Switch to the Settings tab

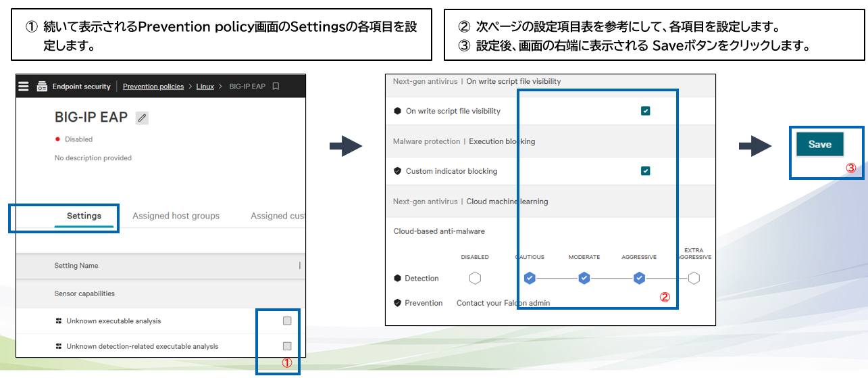click(x=84, y=216)
